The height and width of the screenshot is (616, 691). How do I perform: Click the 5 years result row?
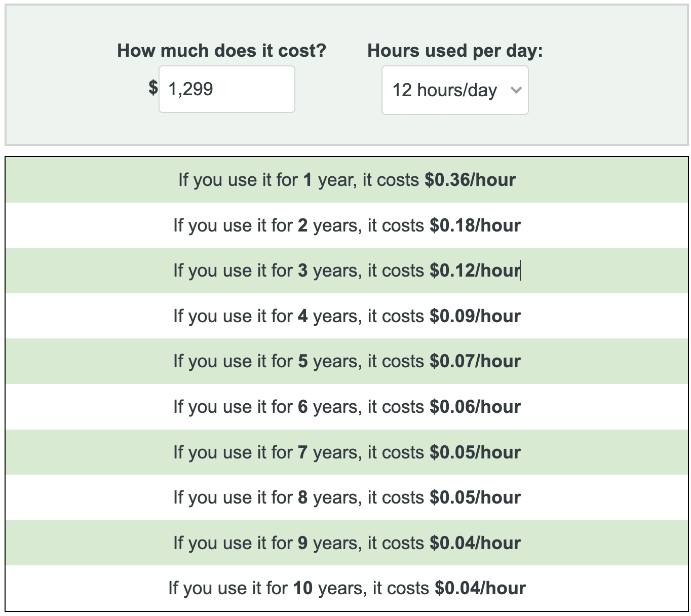point(347,361)
